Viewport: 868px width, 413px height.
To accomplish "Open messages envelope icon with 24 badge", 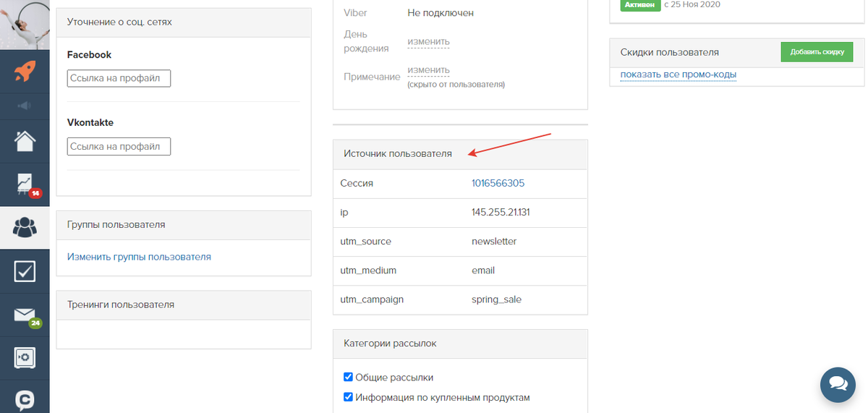I will (x=25, y=315).
